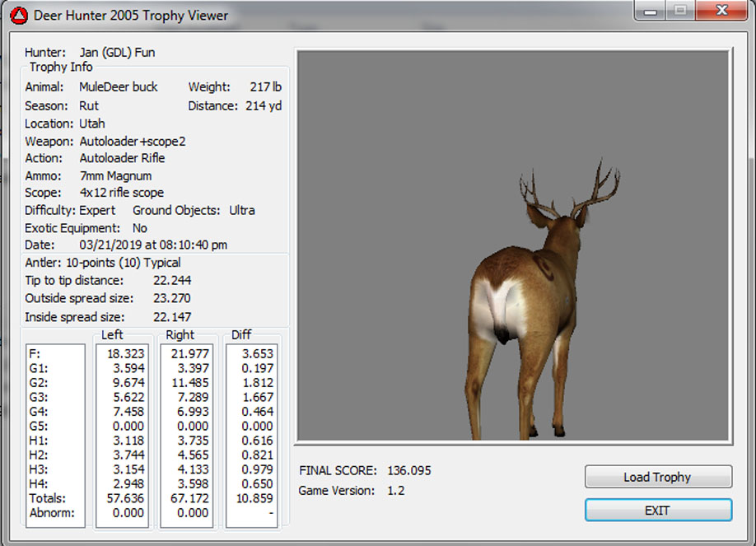Click the Weapon value Autoloader+scope2

[x=132, y=142]
